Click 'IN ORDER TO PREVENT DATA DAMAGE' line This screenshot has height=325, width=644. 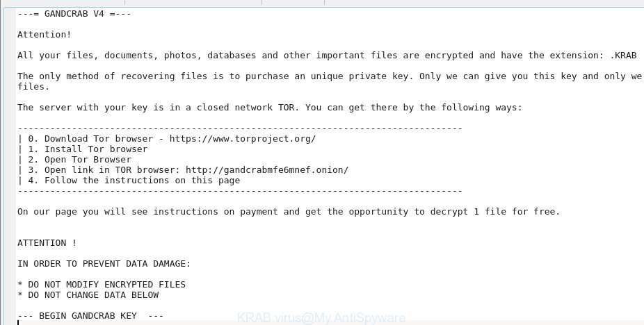(104, 264)
